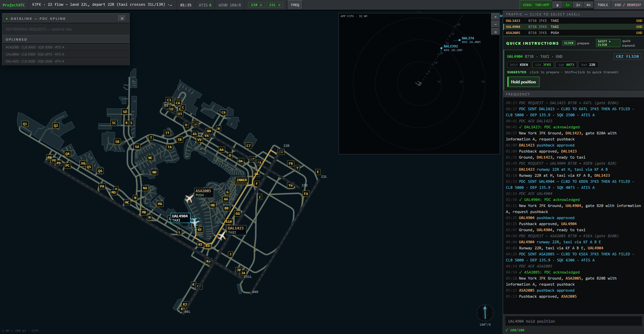
Task: Click uplinked entry ASA2085 CLB 5000
Action: tap(66, 47)
